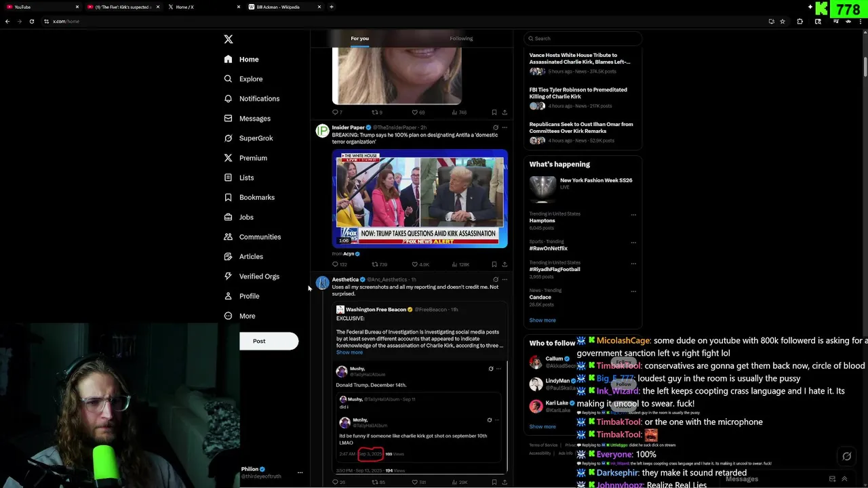The width and height of the screenshot is (868, 488).
Task: Share the Insider Paper post
Action: tap(504, 264)
